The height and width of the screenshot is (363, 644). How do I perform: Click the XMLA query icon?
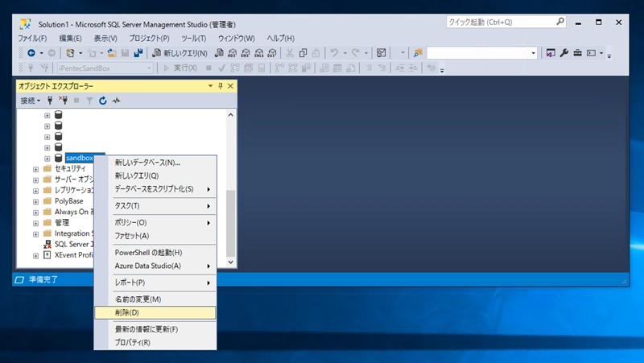pyautogui.click(x=259, y=53)
